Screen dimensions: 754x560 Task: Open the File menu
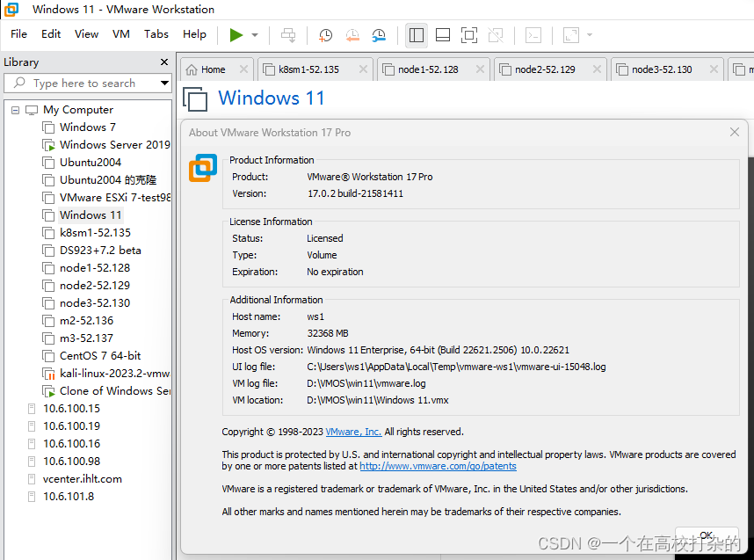coord(18,34)
